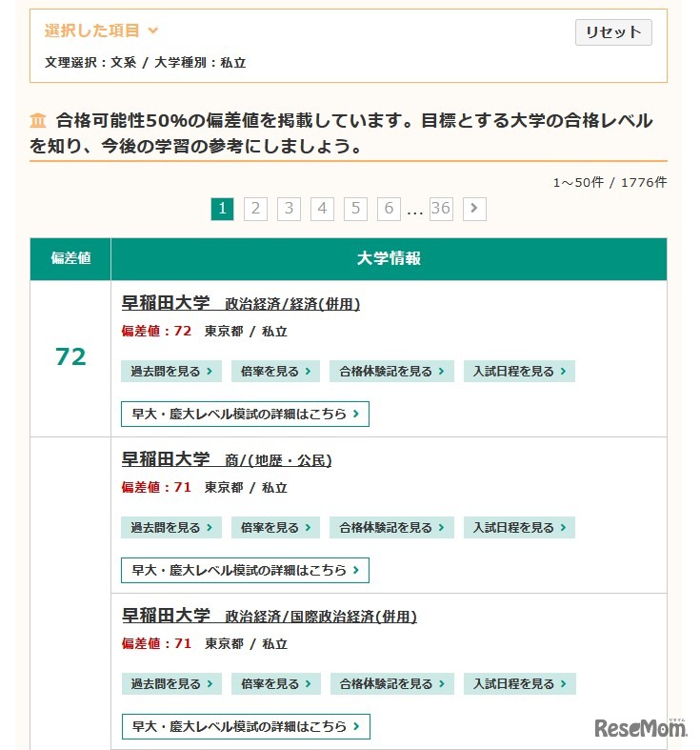The width and height of the screenshot is (700, 750).
Task: Click 偏差値：71 text under 商/(地歴・公民)
Action: tap(156, 487)
